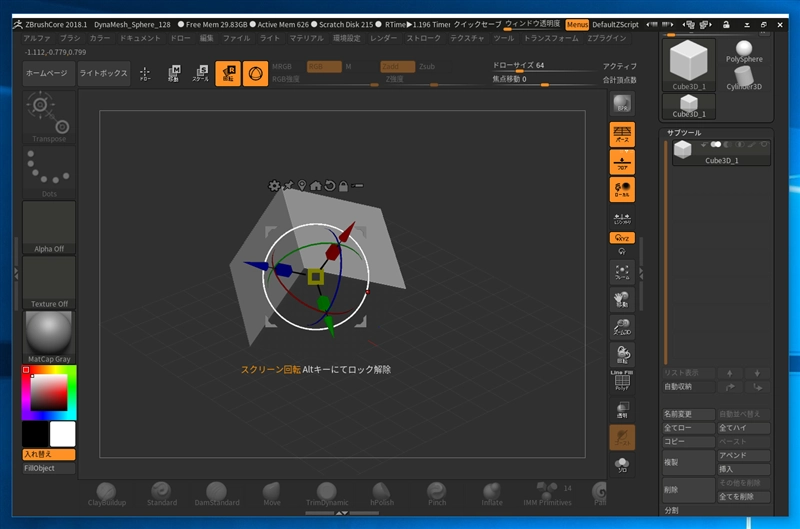
Task: Open the Transpose stroke icon panel
Action: 49,117
